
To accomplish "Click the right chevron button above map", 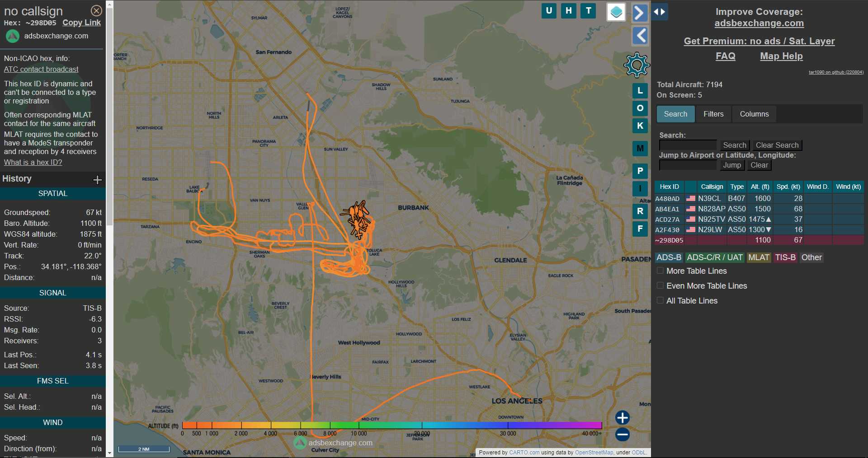I will 640,12.
